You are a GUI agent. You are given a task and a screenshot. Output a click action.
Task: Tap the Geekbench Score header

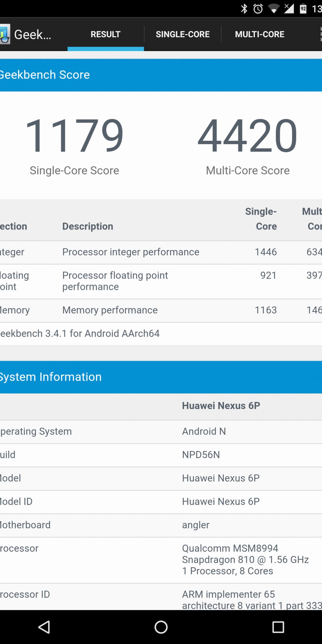(161, 75)
